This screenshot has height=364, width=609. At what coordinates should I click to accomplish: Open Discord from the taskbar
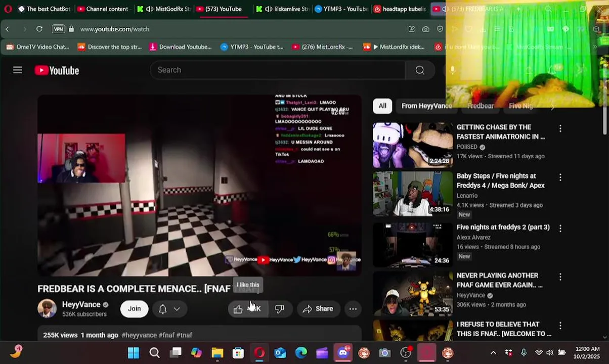pos(343,353)
